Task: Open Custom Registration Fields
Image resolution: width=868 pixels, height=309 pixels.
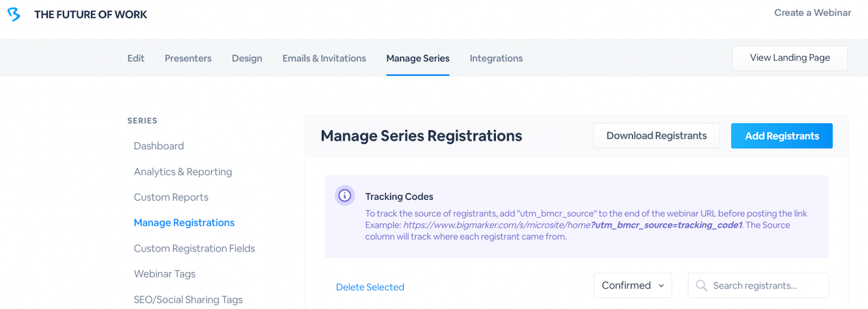Action: (194, 248)
